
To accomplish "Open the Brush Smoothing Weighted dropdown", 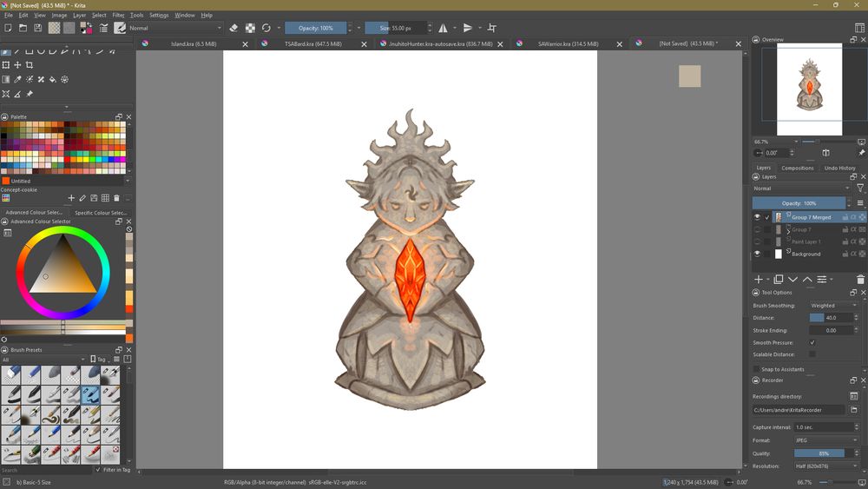I will tap(833, 305).
